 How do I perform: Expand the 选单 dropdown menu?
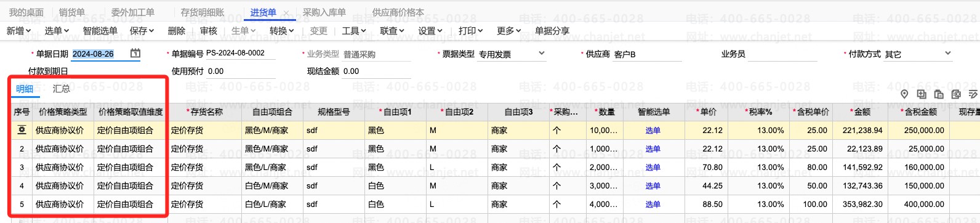click(57, 31)
